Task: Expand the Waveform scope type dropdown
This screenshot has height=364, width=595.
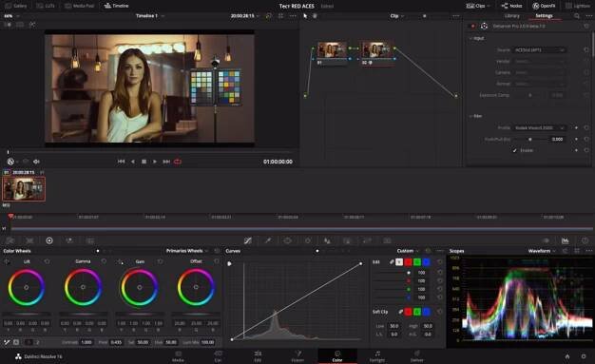Action: click(x=542, y=251)
